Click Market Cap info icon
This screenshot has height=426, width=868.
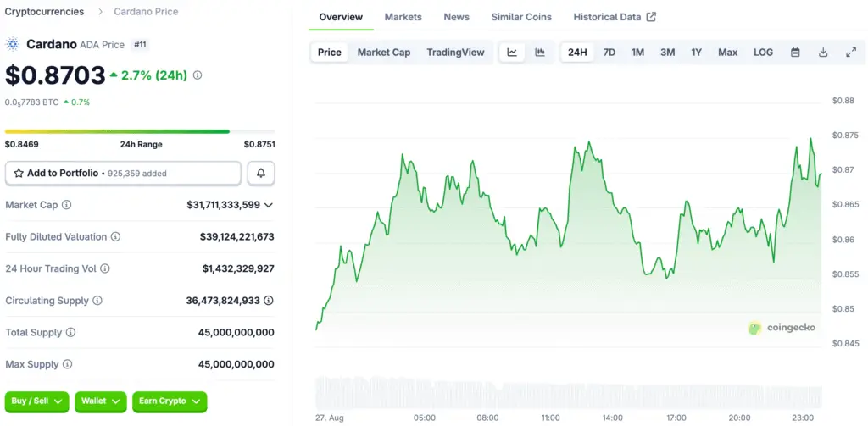[66, 205]
